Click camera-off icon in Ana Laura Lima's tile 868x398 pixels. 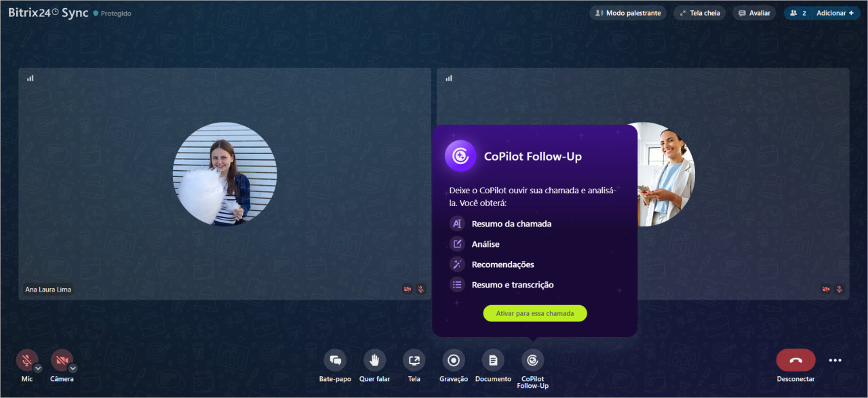(x=408, y=290)
